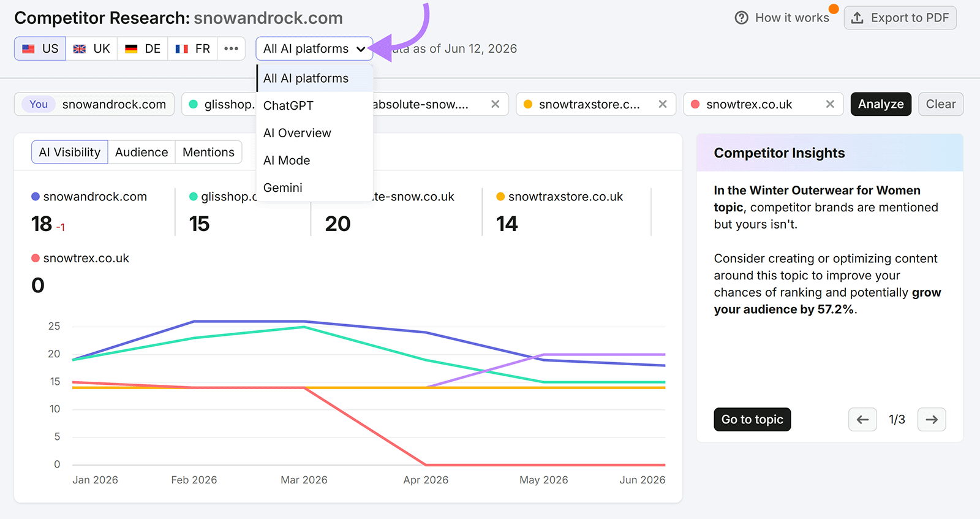Choose All AI platforms option in list
The image size is (980, 519).
(315, 78)
